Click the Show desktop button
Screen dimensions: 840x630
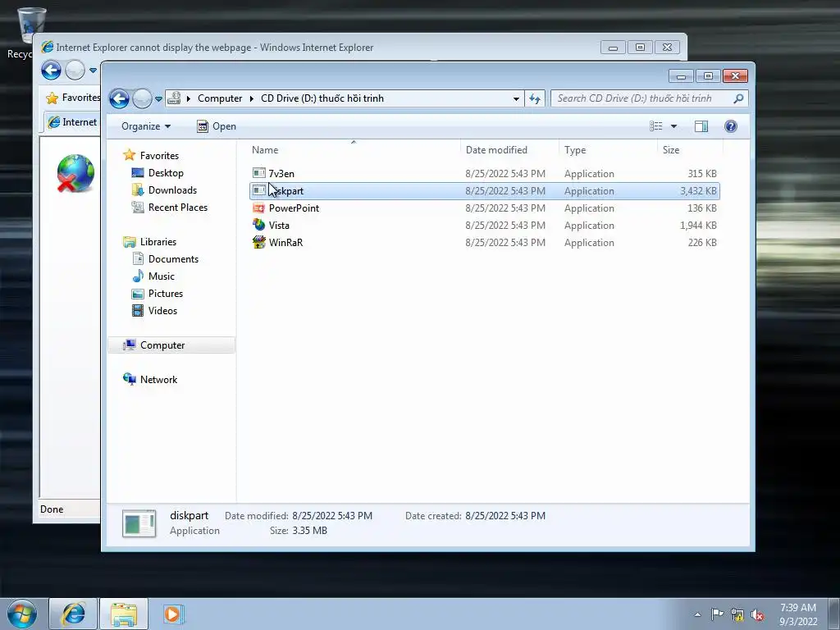coord(834,614)
